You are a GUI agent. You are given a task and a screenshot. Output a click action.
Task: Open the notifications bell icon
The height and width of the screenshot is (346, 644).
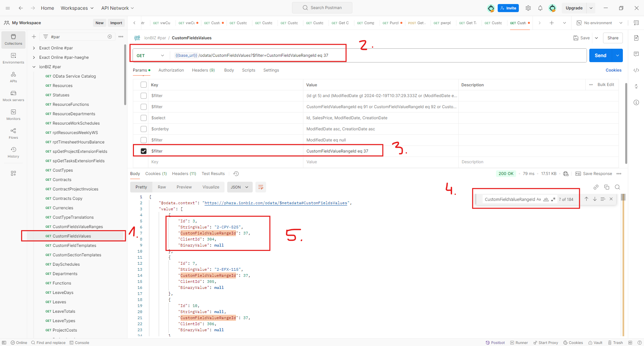point(540,8)
